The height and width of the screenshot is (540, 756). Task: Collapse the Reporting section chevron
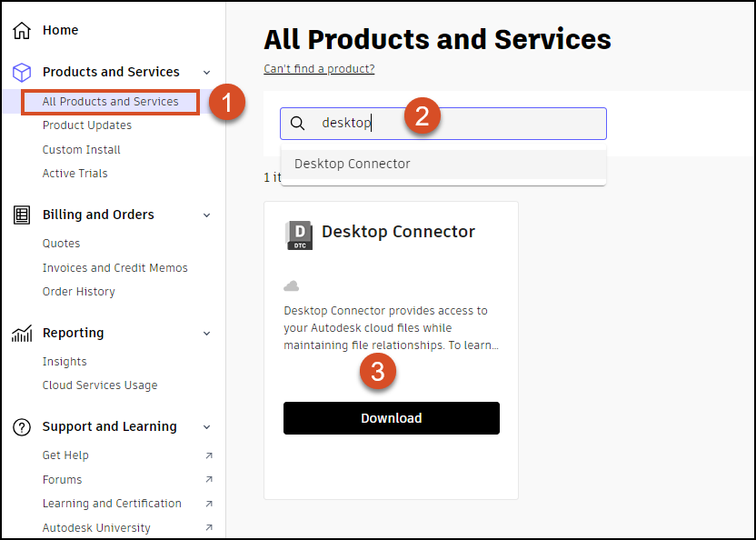click(207, 334)
